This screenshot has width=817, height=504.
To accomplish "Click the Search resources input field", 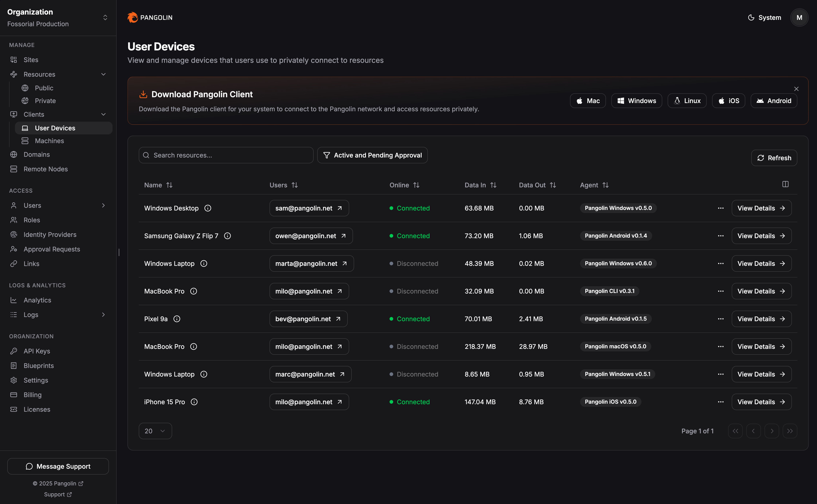I will 226,155.
